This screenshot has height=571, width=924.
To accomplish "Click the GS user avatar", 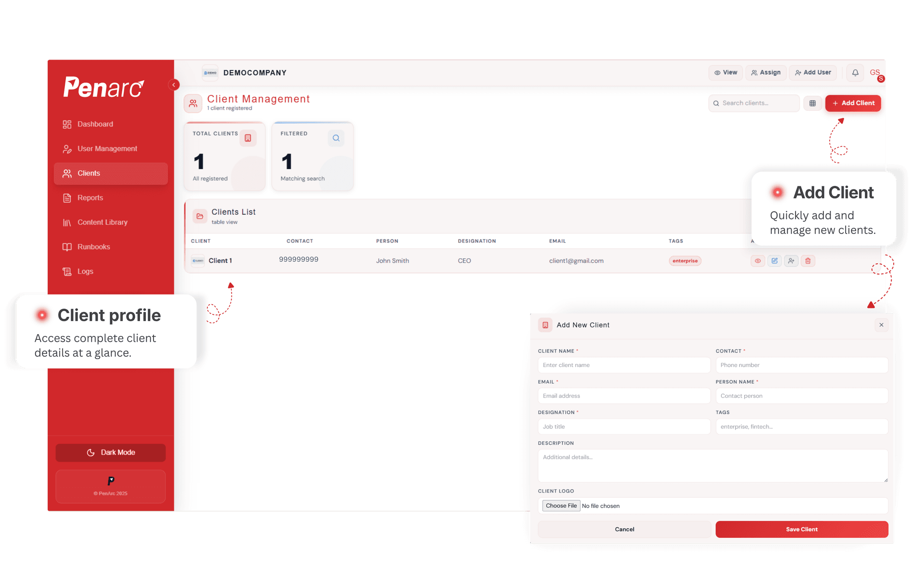I will point(875,73).
